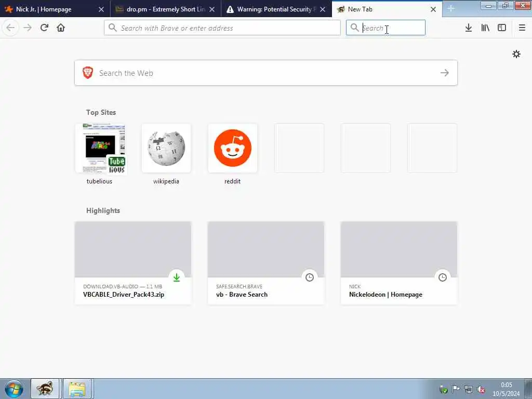This screenshot has height=399, width=532.
Task: Toggle the sidebar view icon
Action: [502, 28]
